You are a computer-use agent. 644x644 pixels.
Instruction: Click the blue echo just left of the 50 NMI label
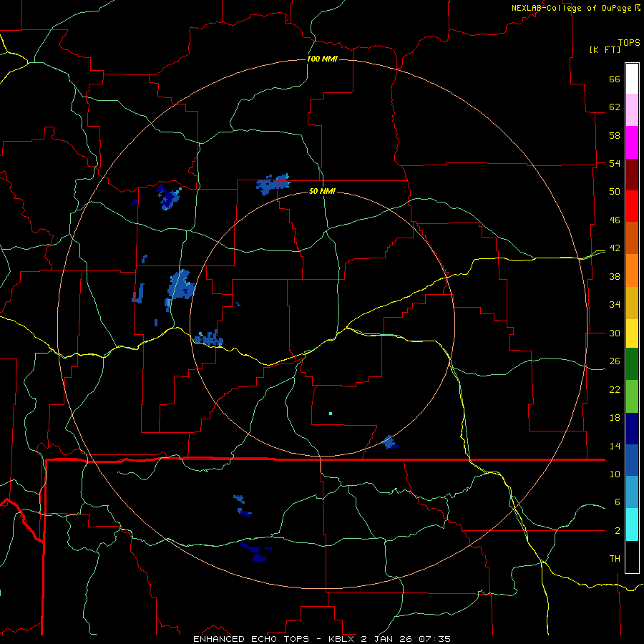point(273,184)
